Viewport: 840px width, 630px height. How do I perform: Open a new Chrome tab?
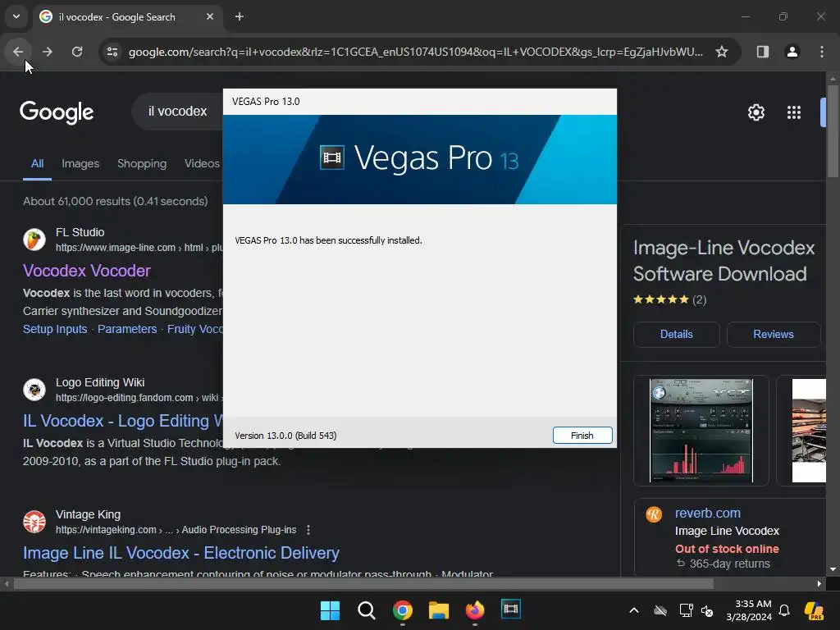[x=240, y=16]
